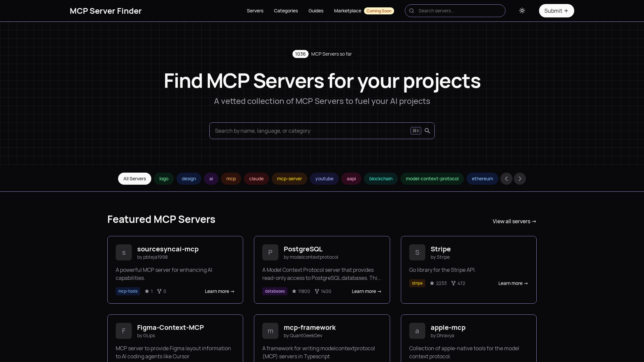
Task: Click Learn more on Stripe card
Action: (x=513, y=283)
